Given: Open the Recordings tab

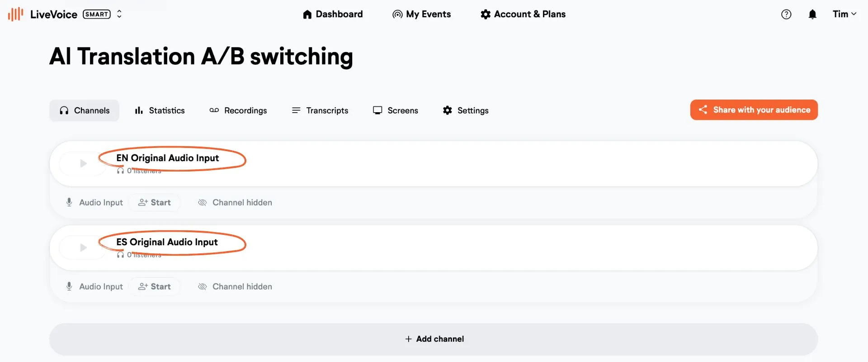Looking at the screenshot, I should [238, 110].
